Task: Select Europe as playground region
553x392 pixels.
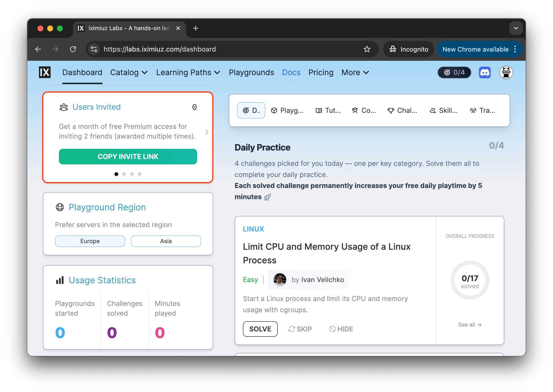Action: [x=90, y=241]
